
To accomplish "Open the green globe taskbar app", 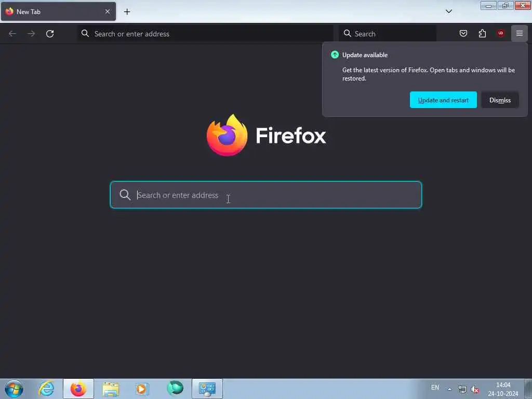I will (175, 388).
